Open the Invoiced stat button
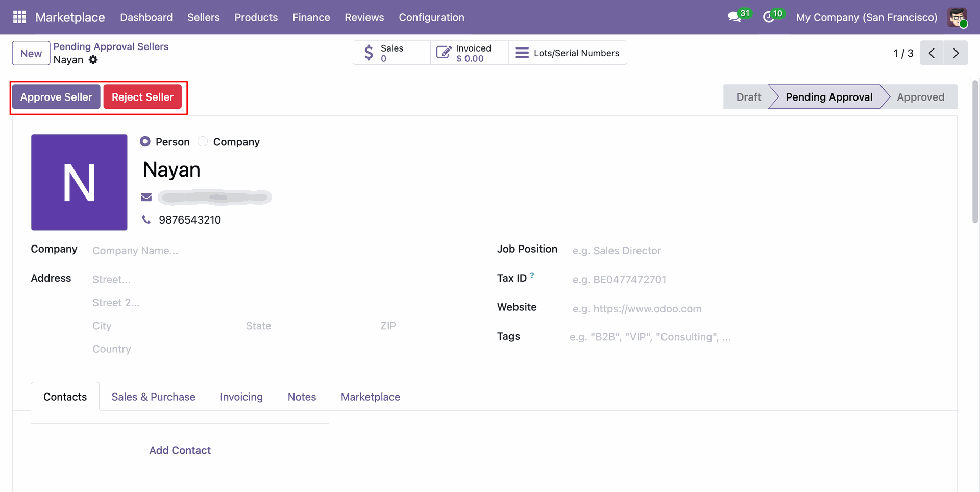980x492 pixels. click(469, 53)
